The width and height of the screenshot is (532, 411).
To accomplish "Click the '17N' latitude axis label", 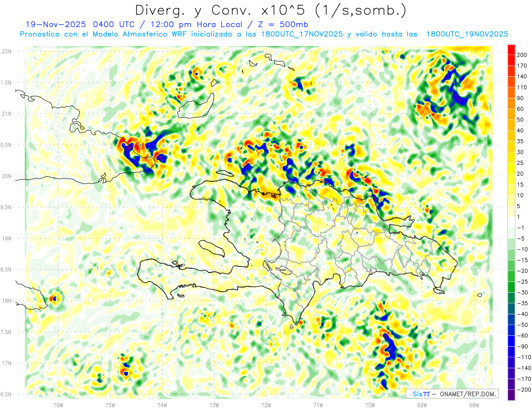I will coord(7,363).
